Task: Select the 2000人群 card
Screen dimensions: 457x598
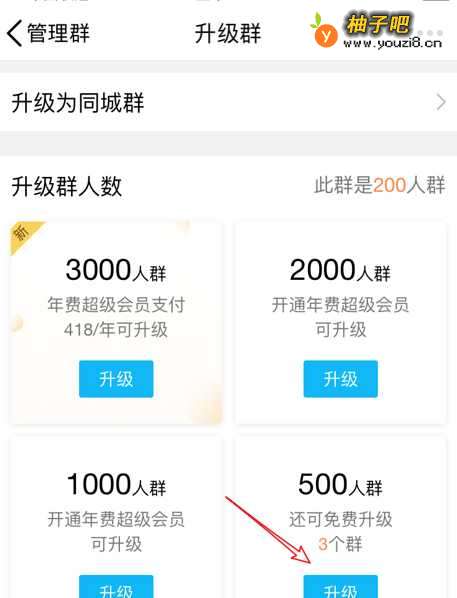Action: click(x=341, y=323)
